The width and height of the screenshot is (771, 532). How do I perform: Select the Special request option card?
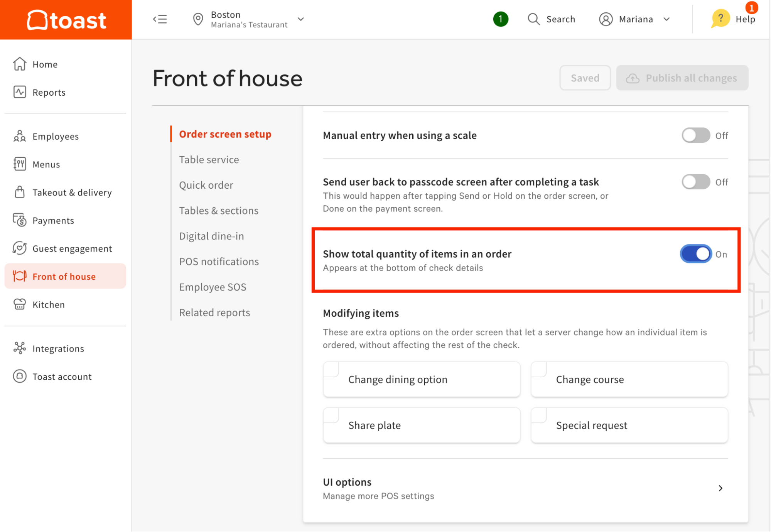click(629, 425)
